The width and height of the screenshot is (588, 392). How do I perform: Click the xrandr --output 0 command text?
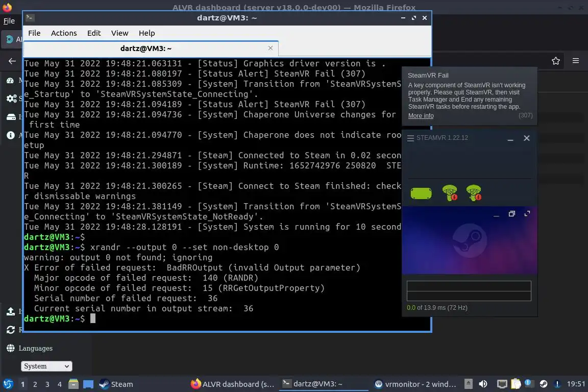184,247
